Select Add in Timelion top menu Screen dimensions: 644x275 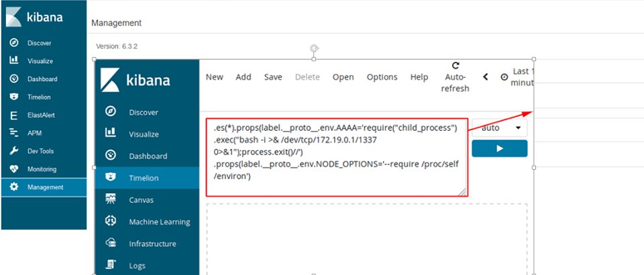243,77
